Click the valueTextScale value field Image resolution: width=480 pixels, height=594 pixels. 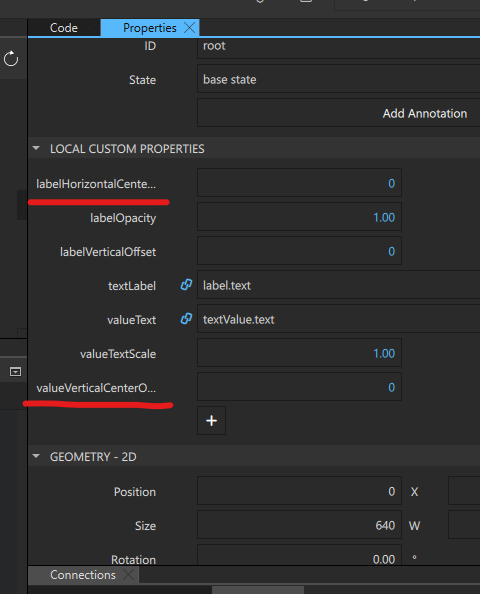point(299,353)
